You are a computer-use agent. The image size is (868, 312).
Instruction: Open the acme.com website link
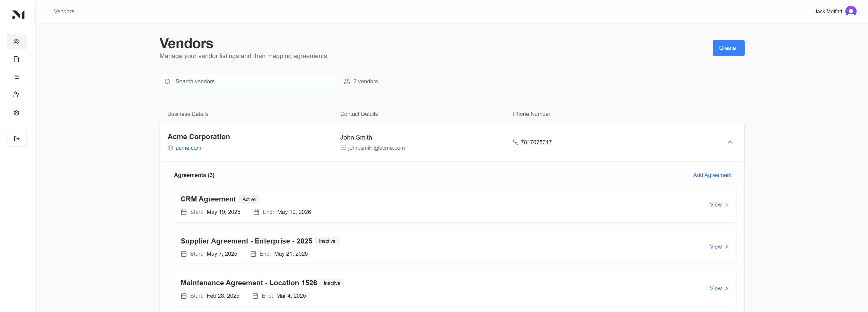[x=188, y=148]
